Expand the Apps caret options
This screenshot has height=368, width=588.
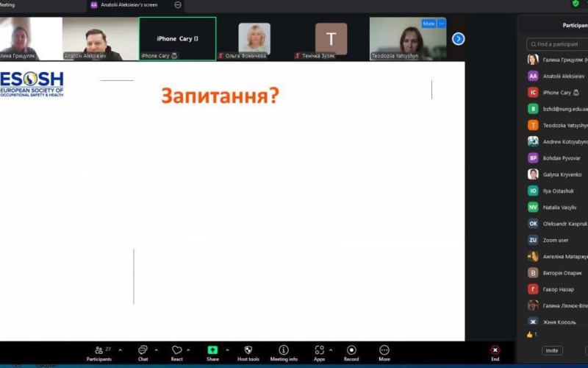(x=332, y=350)
